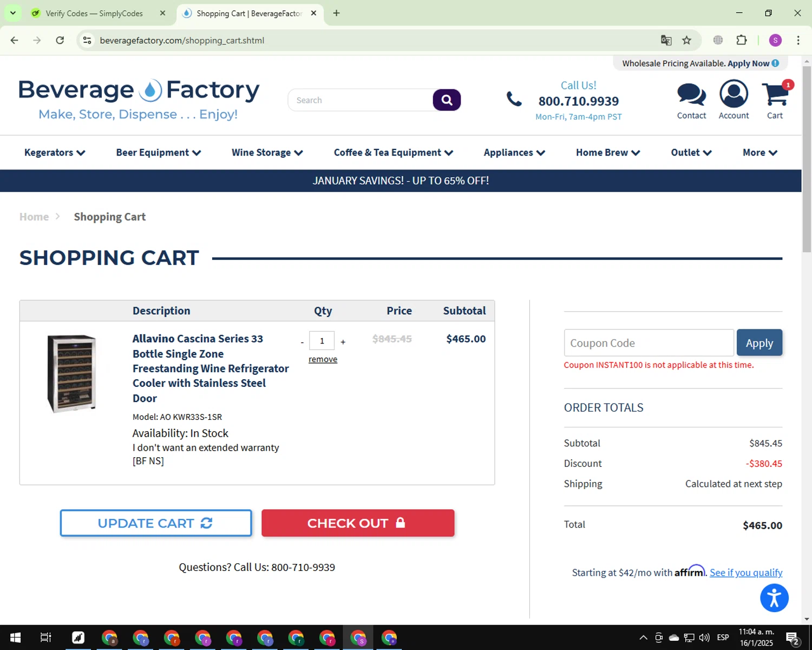Remove the wine refrigerator from cart

(323, 359)
